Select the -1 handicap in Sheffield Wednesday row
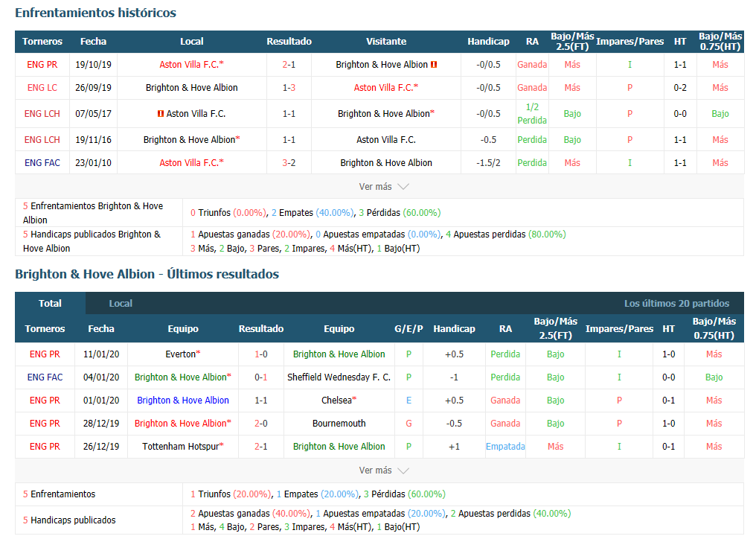The width and height of the screenshot is (756, 539). click(x=454, y=377)
